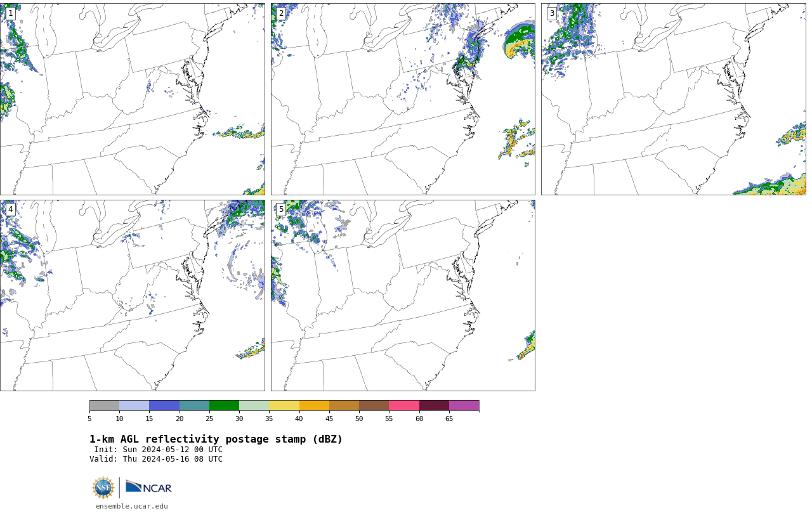Click the ensemble.ucar.edu text

pyautogui.click(x=132, y=506)
